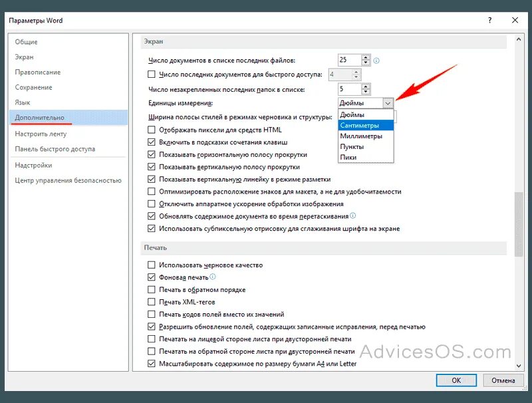Check Печать XML-тегов

(x=152, y=301)
